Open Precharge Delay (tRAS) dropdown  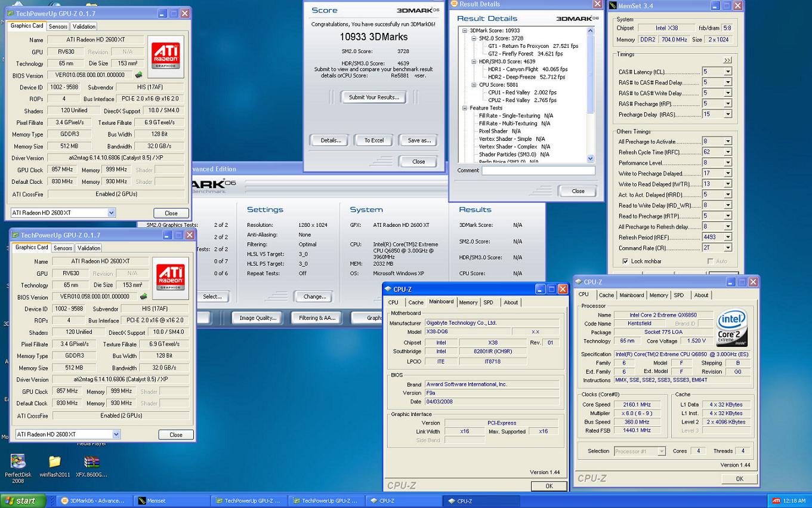tap(728, 115)
